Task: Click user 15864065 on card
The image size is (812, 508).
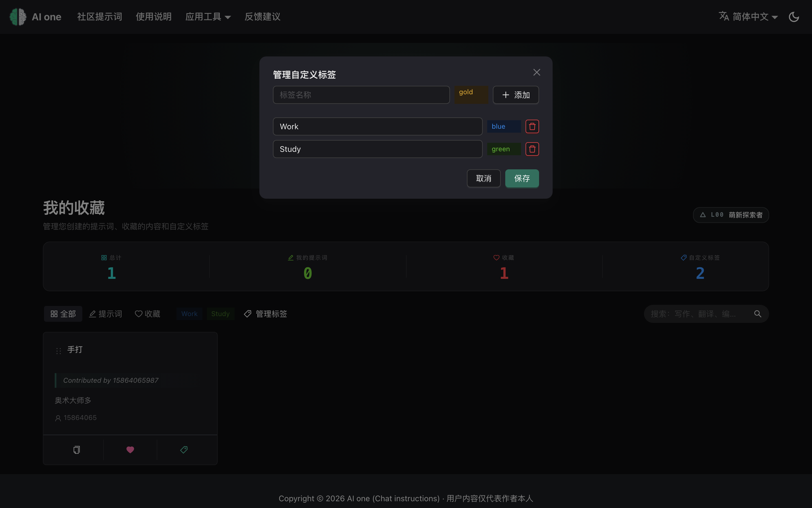Action: (x=76, y=418)
